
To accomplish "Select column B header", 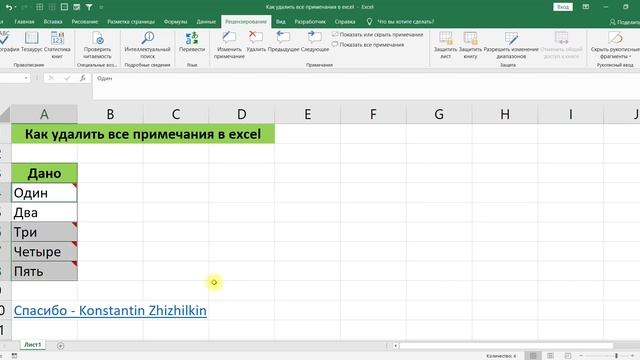I will (110, 114).
